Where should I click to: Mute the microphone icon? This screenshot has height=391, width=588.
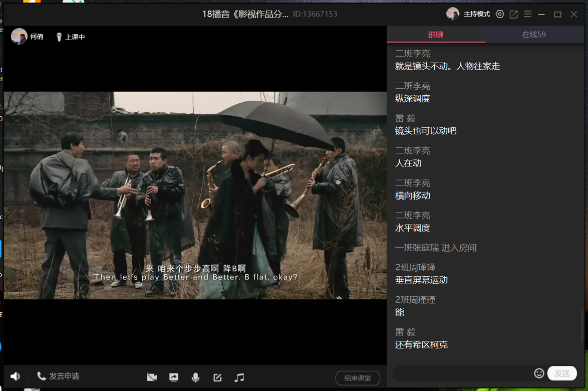tap(195, 377)
